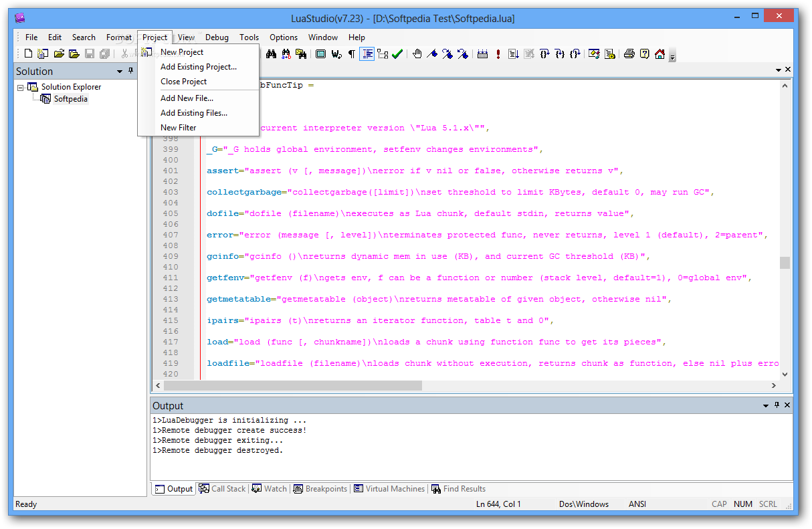
Task: Click the editor horizontal scrollbar thumb
Action: [292, 386]
